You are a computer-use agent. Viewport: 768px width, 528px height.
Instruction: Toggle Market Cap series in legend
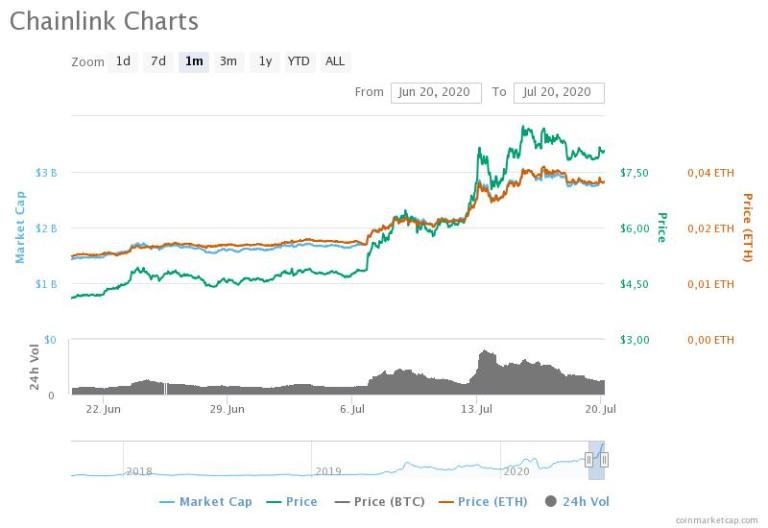tap(206, 502)
